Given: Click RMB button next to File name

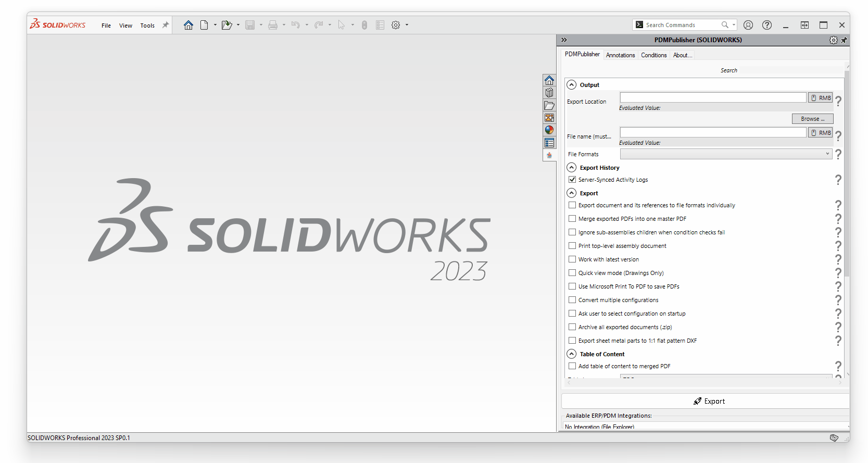Looking at the screenshot, I should pos(821,133).
